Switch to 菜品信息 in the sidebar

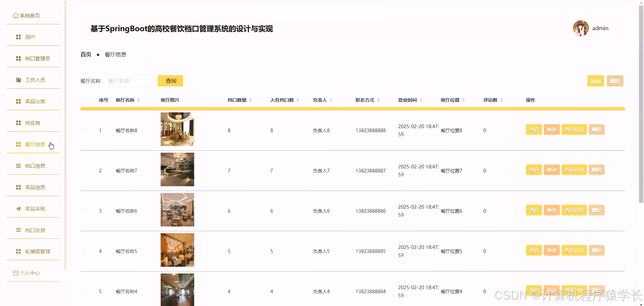[36, 187]
